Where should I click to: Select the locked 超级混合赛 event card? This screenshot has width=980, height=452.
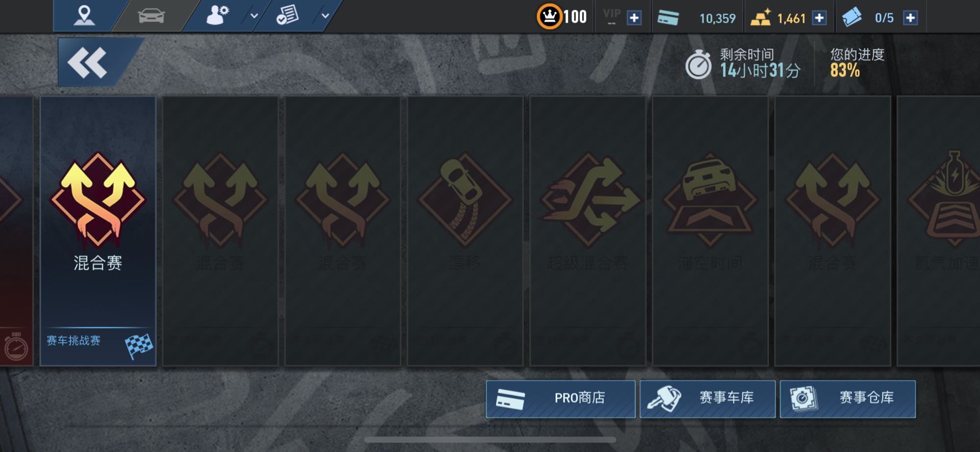(x=588, y=231)
